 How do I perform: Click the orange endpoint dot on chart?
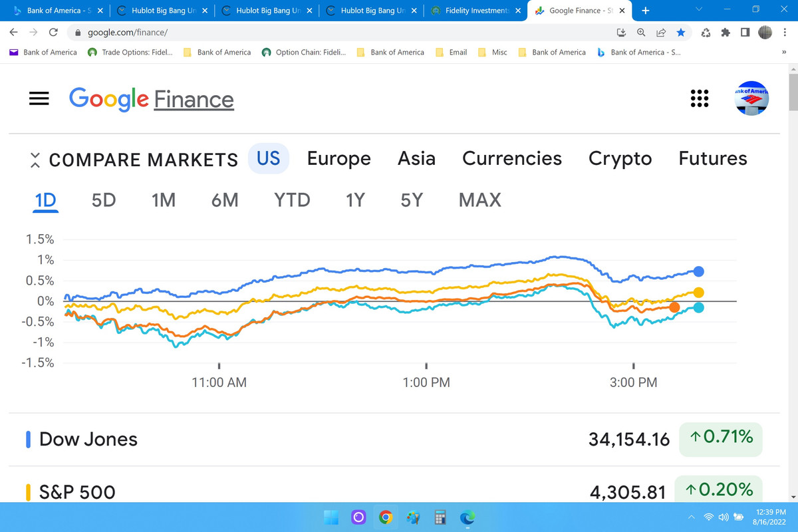(674, 307)
